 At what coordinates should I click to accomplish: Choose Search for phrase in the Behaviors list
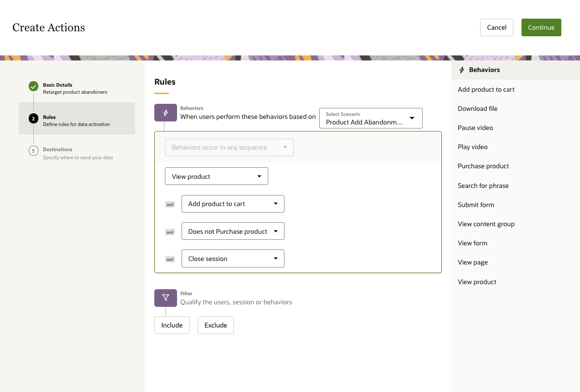(483, 186)
